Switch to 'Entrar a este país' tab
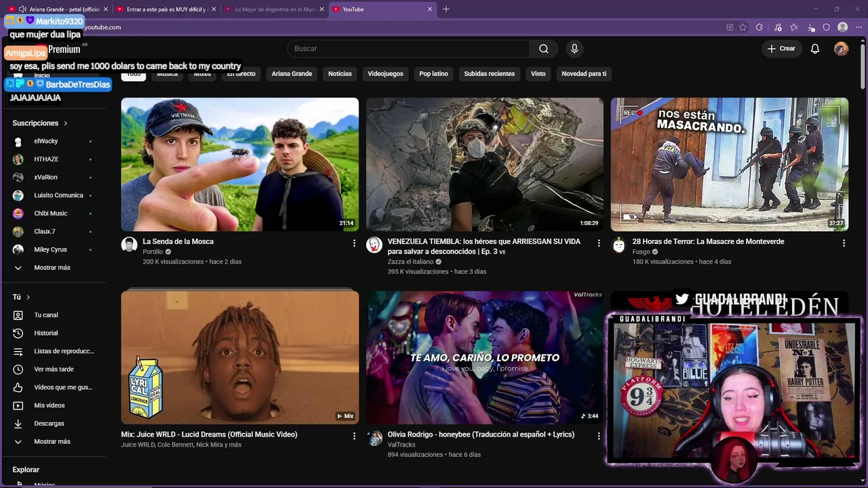 [167, 9]
